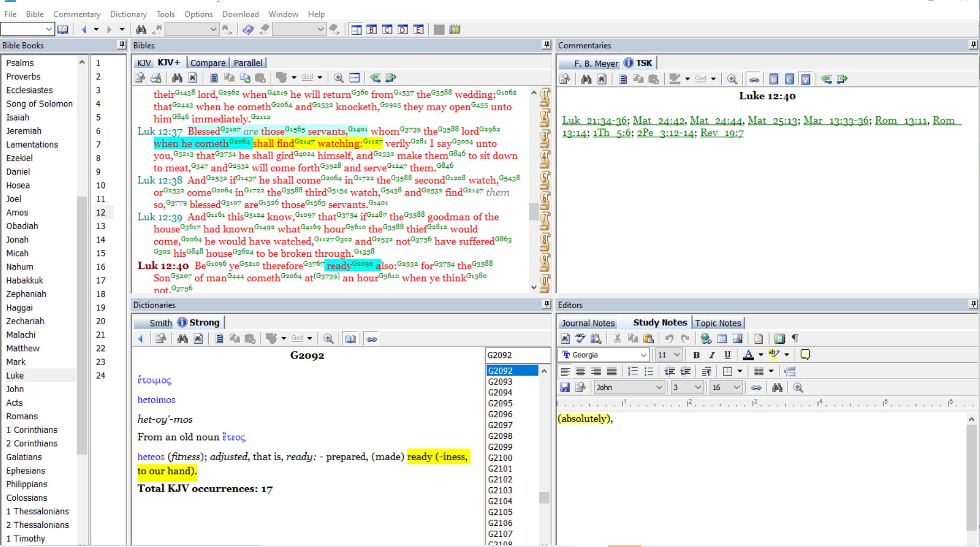The height and width of the screenshot is (547, 980).
Task: Toggle bold formatting in the editor
Action: tap(696, 355)
